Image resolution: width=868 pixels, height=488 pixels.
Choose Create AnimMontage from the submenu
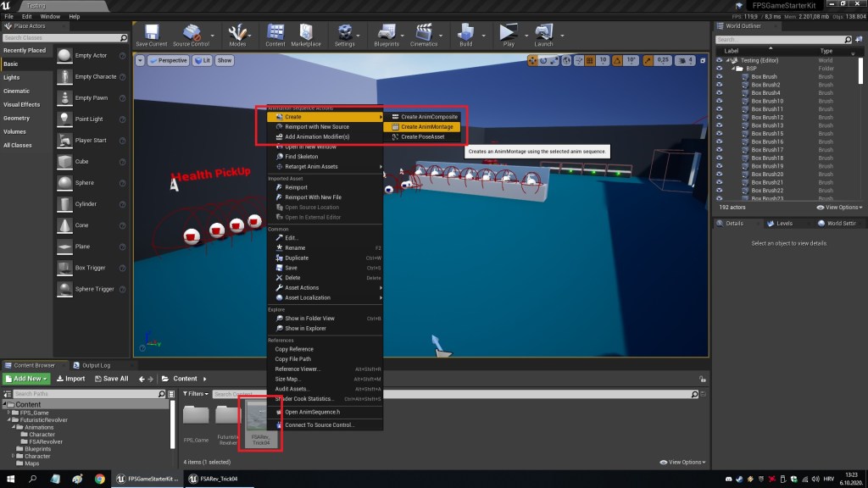[x=426, y=127]
